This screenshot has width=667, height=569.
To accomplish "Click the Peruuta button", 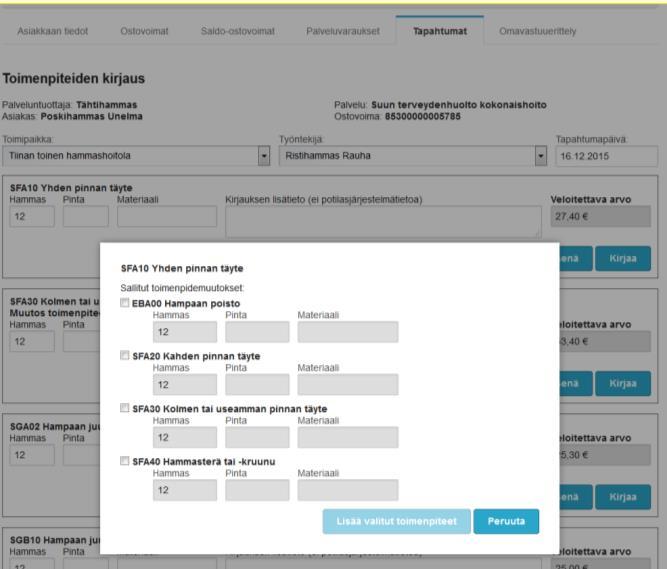I will click(x=506, y=521).
